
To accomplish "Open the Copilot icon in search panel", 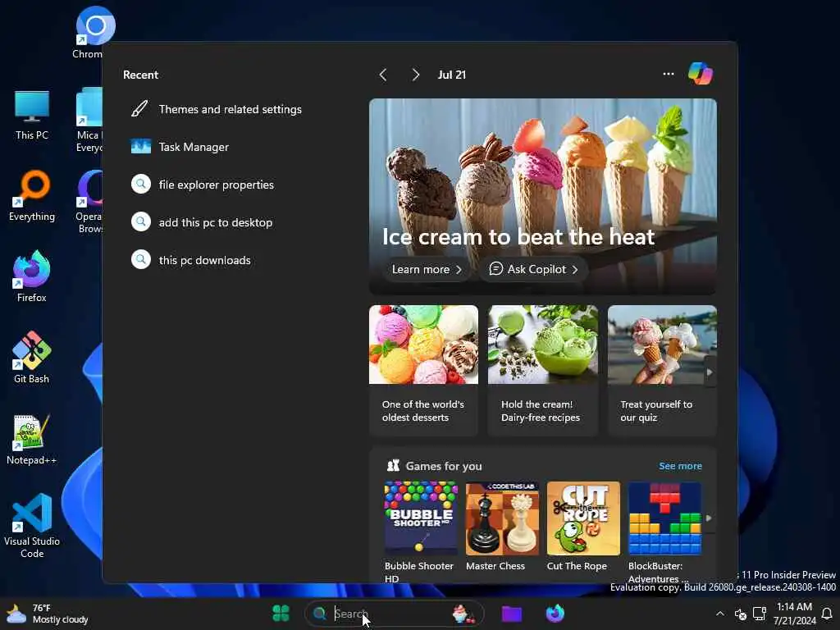I will pos(701,74).
